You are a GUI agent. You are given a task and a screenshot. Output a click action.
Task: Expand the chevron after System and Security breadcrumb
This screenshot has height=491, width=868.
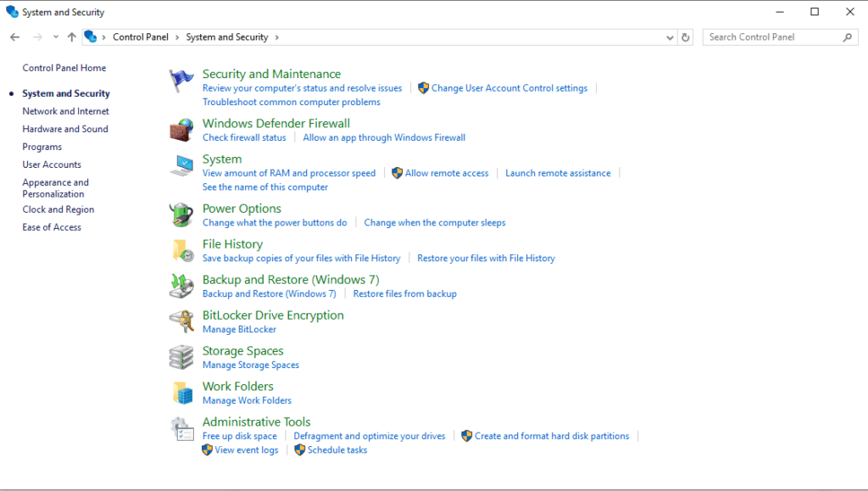[277, 37]
